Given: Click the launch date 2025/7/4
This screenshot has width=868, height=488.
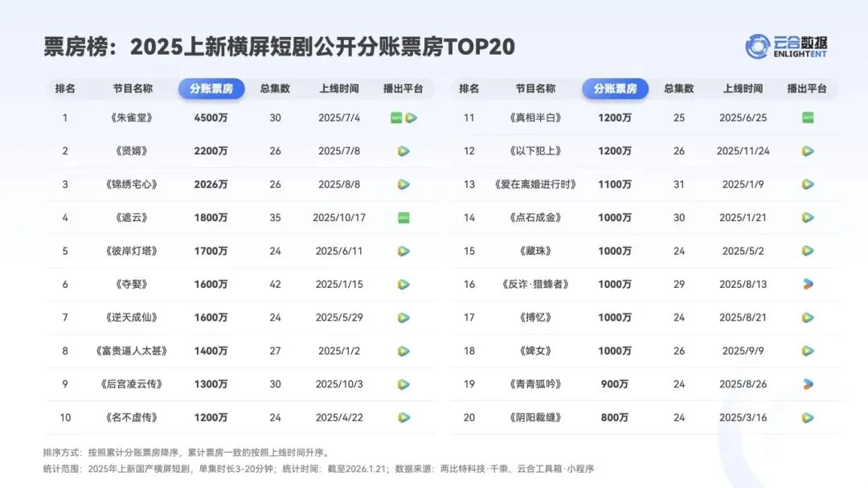Looking at the screenshot, I should point(339,118).
